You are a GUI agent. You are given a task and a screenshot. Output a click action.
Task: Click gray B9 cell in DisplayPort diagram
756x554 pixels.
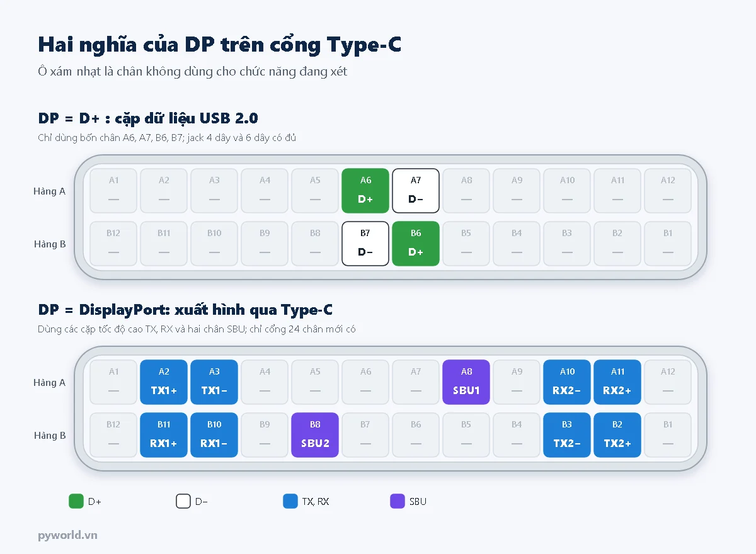pyautogui.click(x=265, y=435)
